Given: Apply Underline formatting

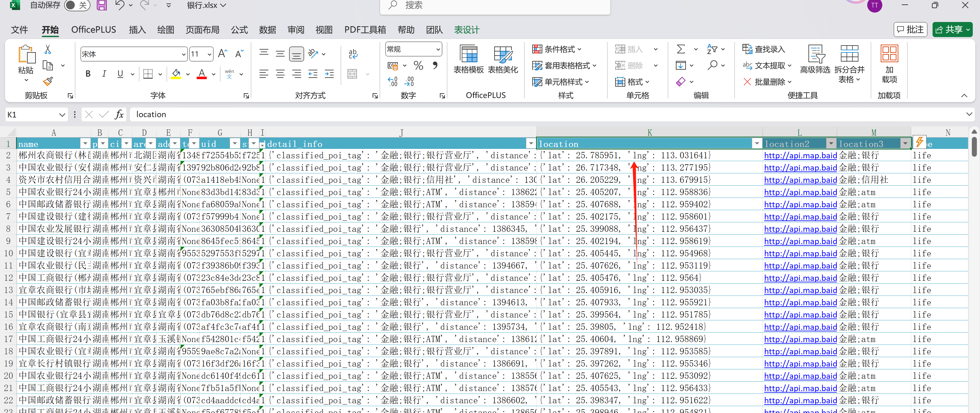Looking at the screenshot, I should (x=120, y=74).
